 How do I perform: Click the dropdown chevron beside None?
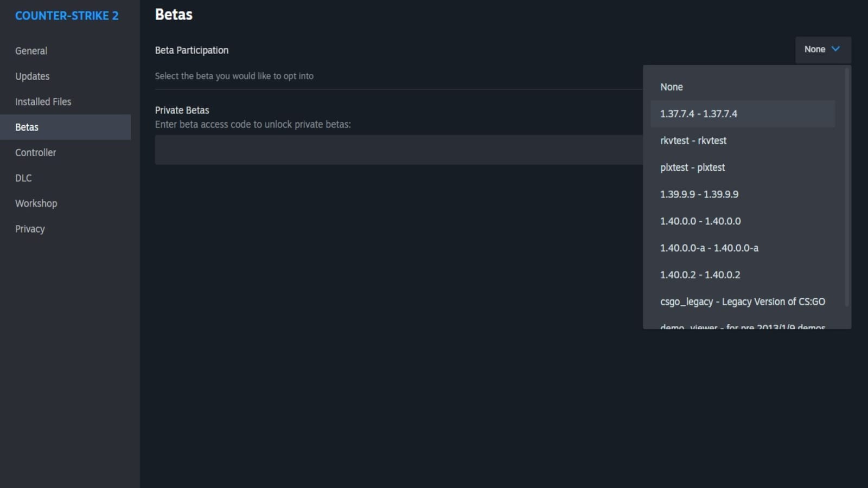coord(836,49)
